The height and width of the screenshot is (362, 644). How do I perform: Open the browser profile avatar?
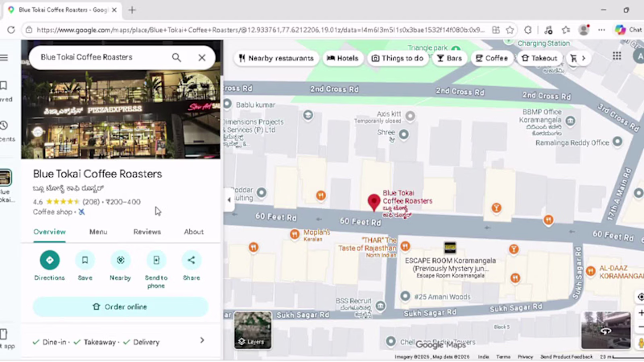(584, 30)
